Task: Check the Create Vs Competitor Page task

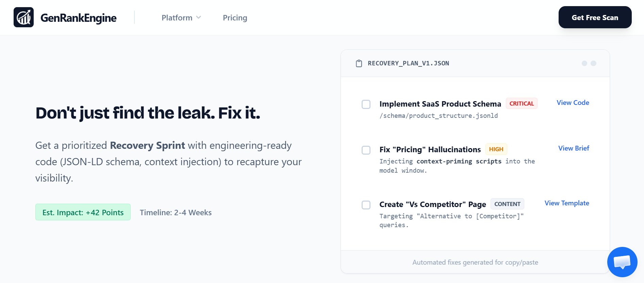Action: [366, 205]
